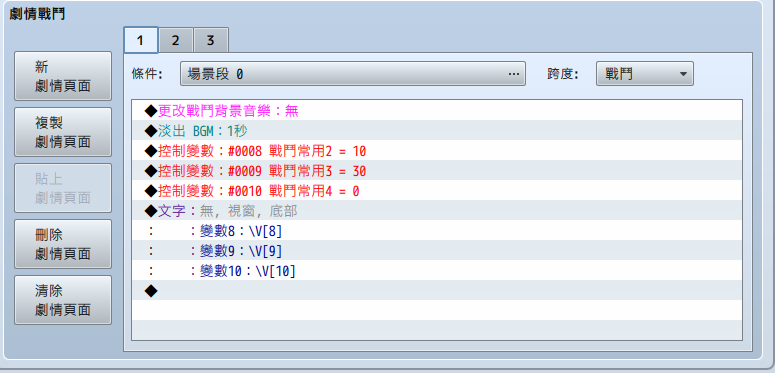Select event page tab 1
Image resolution: width=775 pixels, height=373 pixels.
(x=141, y=40)
